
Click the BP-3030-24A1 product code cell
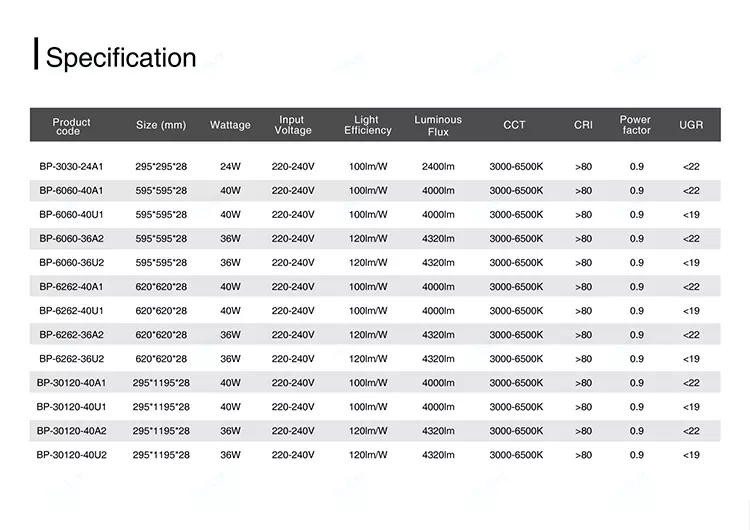click(x=71, y=166)
